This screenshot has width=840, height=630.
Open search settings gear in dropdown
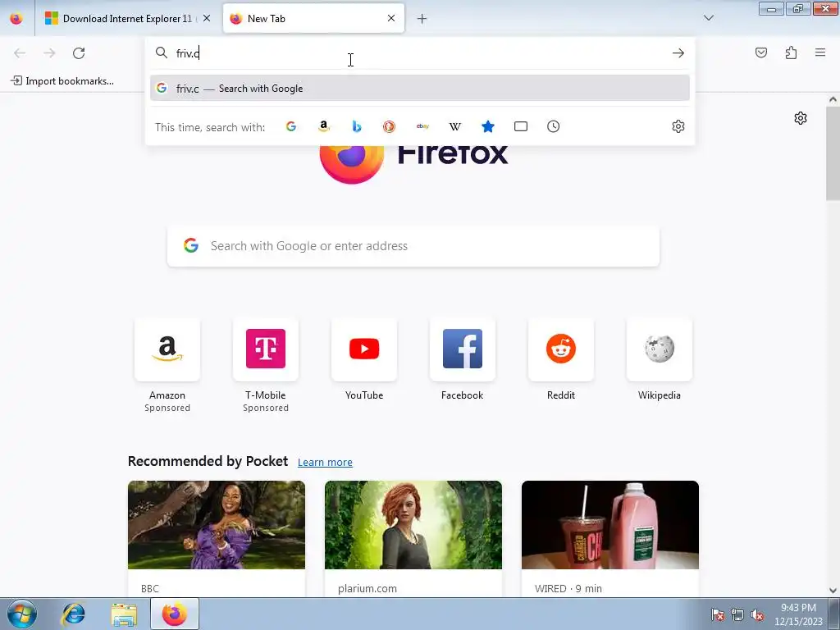point(678,126)
